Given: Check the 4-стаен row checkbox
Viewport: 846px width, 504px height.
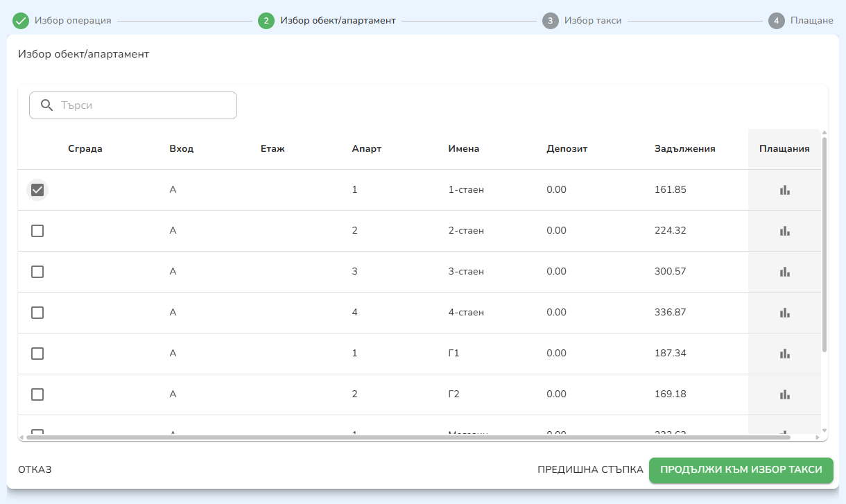Looking at the screenshot, I should [x=37, y=313].
